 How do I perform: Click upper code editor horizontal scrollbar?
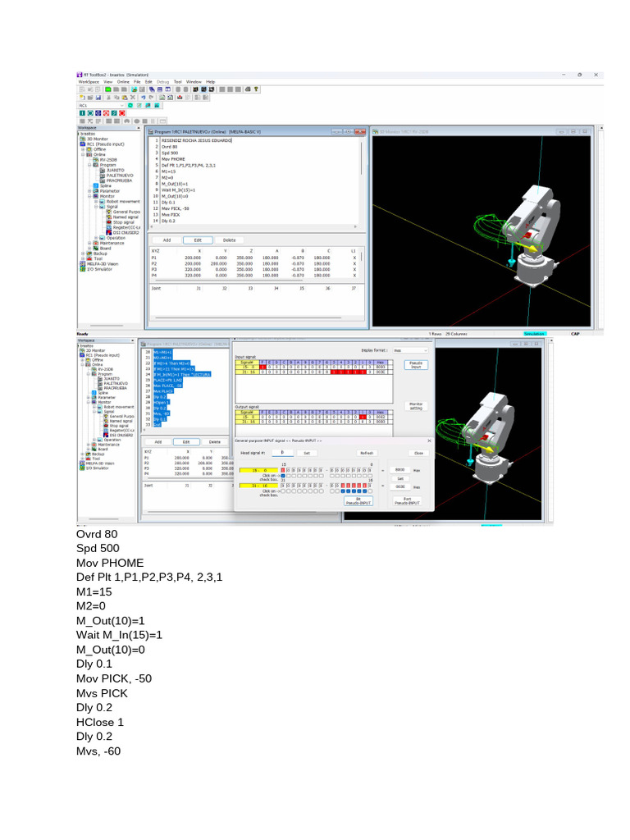[x=252, y=226]
